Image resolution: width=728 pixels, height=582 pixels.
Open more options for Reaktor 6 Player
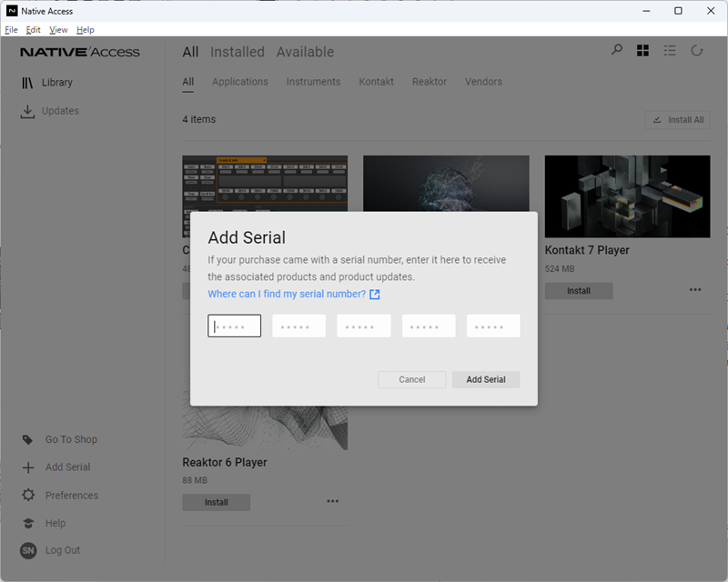point(332,501)
